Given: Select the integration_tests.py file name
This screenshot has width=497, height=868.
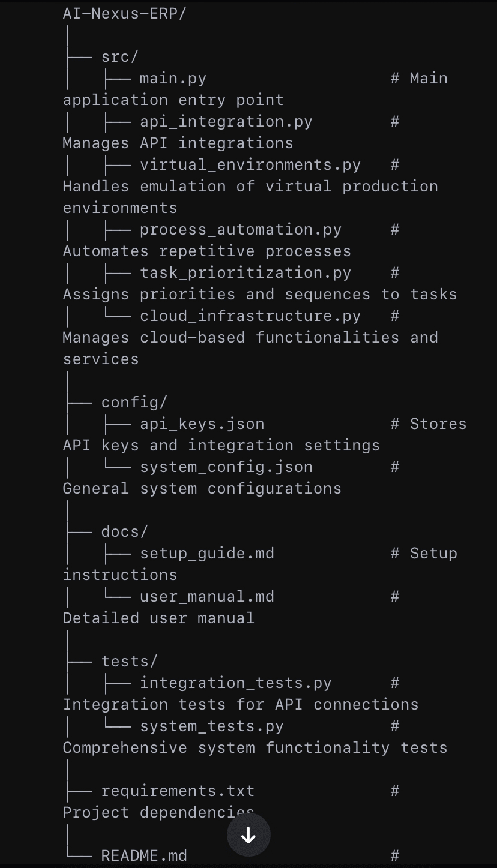Looking at the screenshot, I should click(x=236, y=683).
